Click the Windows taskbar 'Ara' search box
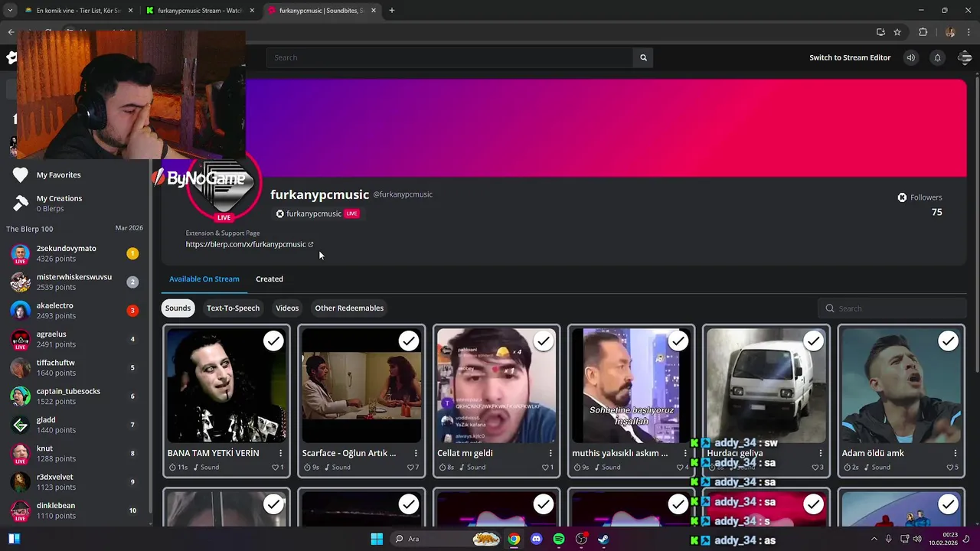 click(x=446, y=539)
